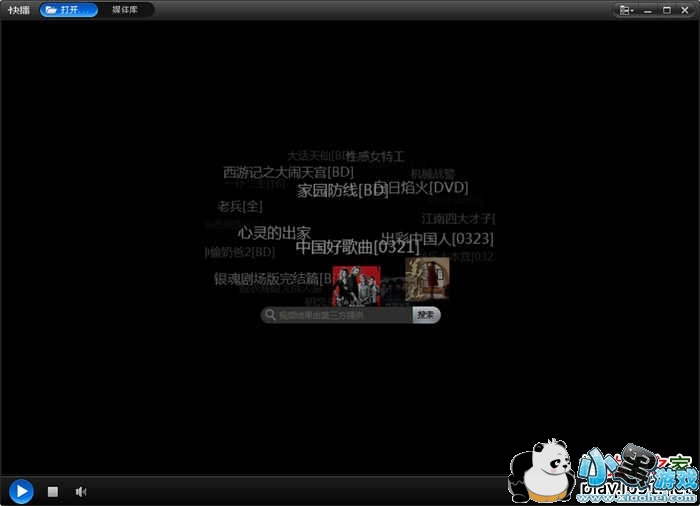The height and width of the screenshot is (506, 700).
Task: Click the magnifier icon in search box
Action: [270, 314]
